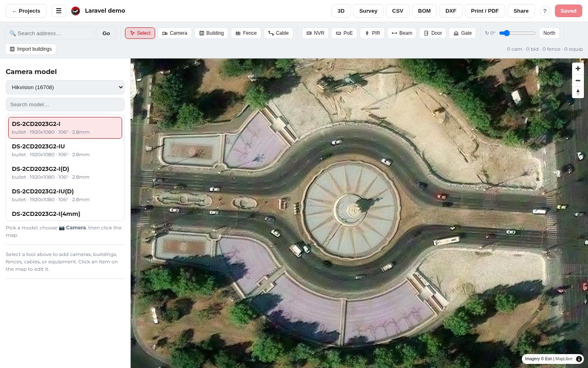Viewport: 588px width, 368px height.
Task: Select the Fence tool
Action: pos(246,33)
